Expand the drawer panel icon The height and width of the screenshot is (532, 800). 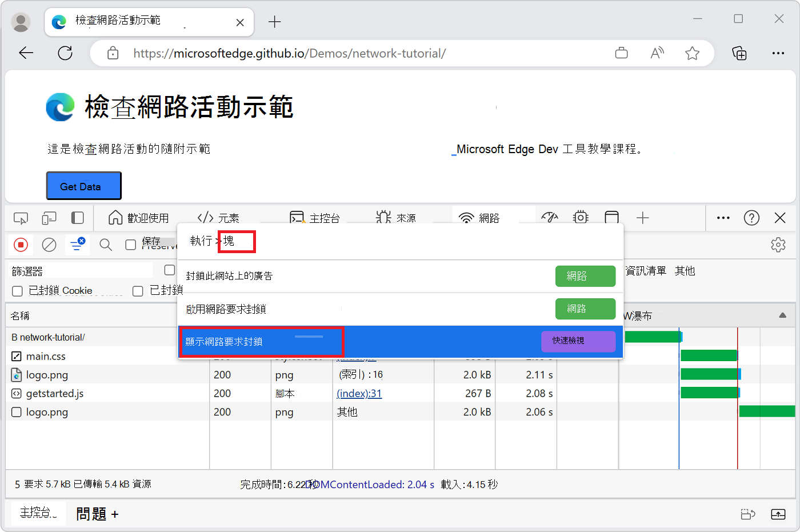click(778, 514)
